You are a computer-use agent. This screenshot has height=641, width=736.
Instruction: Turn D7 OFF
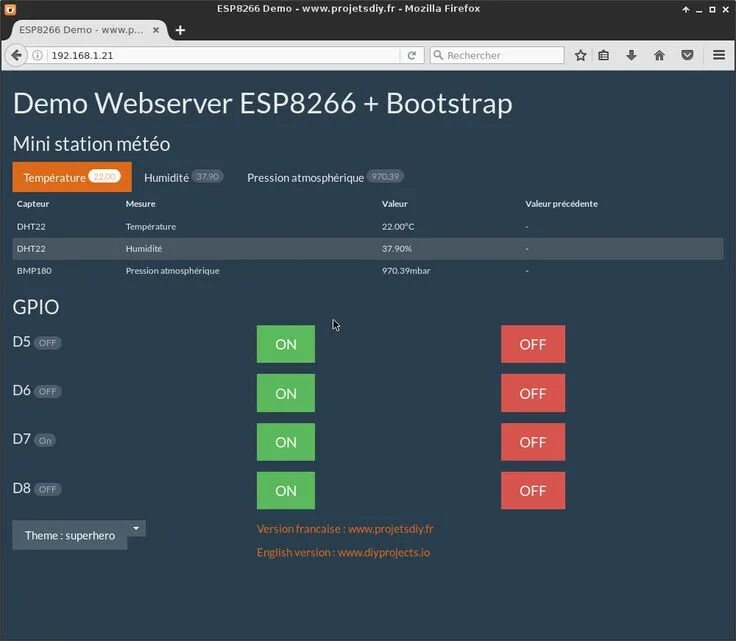[533, 442]
